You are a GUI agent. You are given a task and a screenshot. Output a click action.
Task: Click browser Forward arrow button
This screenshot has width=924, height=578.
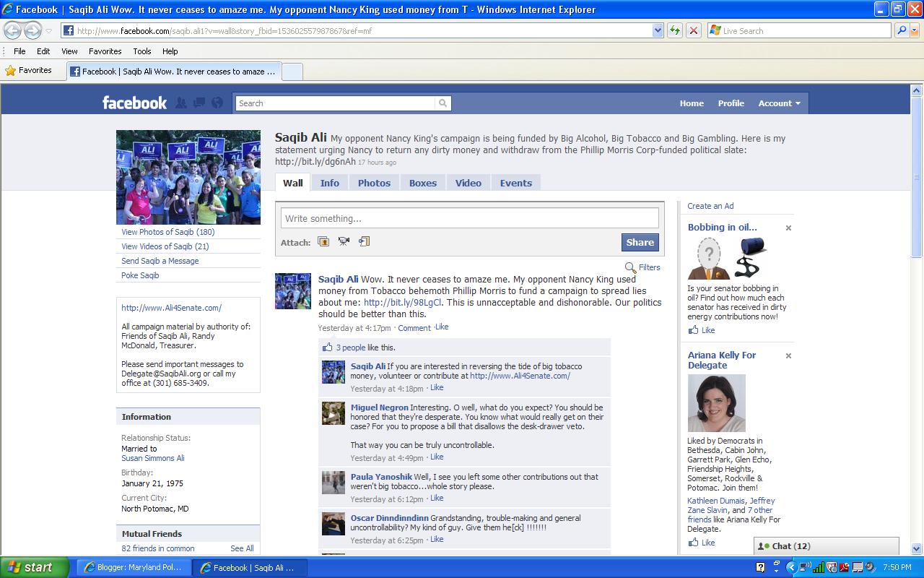[x=32, y=30]
